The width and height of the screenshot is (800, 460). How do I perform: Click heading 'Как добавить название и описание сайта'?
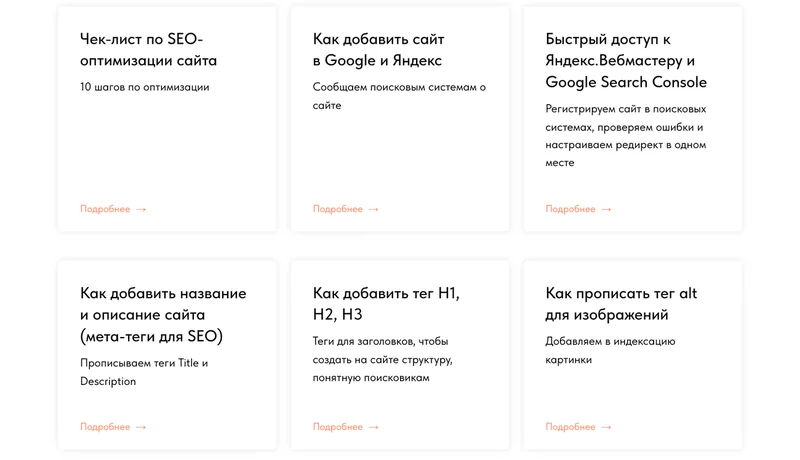coord(163,315)
